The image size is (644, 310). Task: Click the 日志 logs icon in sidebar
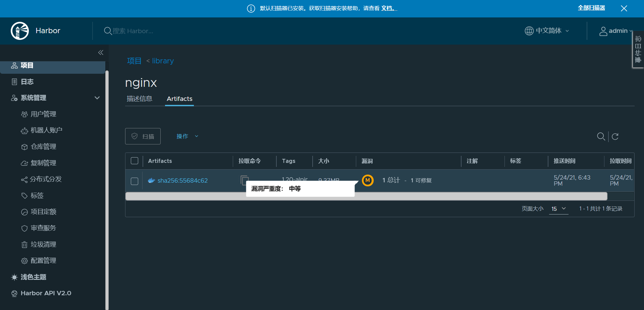(14, 82)
